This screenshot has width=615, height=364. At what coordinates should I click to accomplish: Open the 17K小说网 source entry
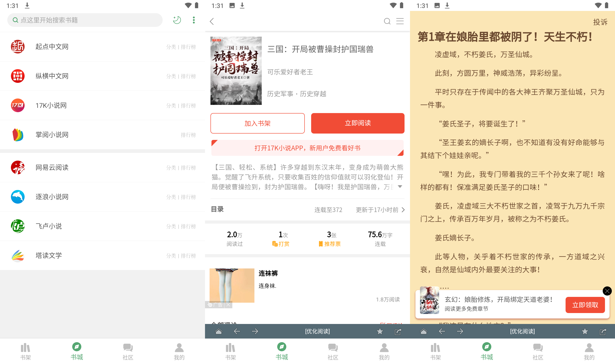(x=51, y=106)
